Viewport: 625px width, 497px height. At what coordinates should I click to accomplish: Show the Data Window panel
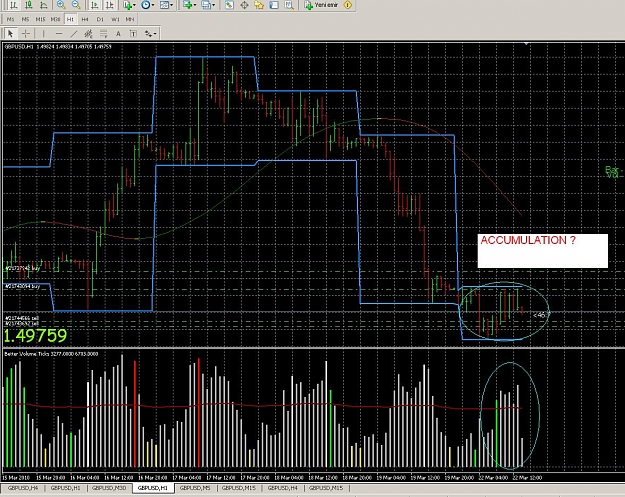(x=244, y=5)
